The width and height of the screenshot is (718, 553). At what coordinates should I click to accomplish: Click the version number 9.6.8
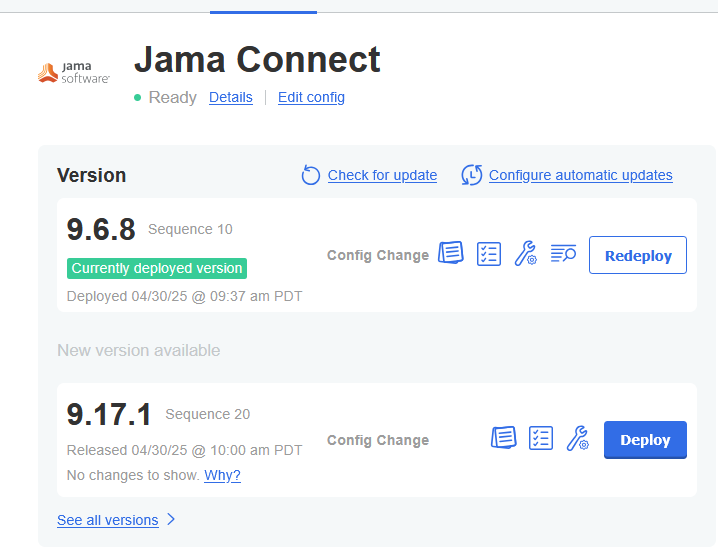point(101,229)
